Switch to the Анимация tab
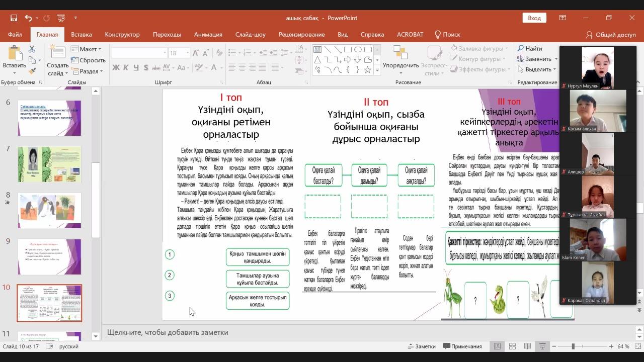The image size is (644, 362). tap(208, 35)
